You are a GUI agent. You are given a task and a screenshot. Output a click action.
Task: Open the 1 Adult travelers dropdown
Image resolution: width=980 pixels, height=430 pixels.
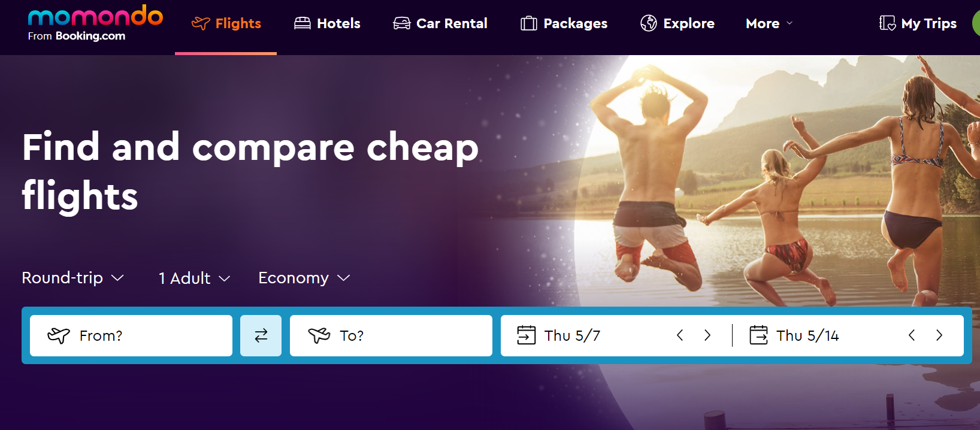(x=194, y=278)
